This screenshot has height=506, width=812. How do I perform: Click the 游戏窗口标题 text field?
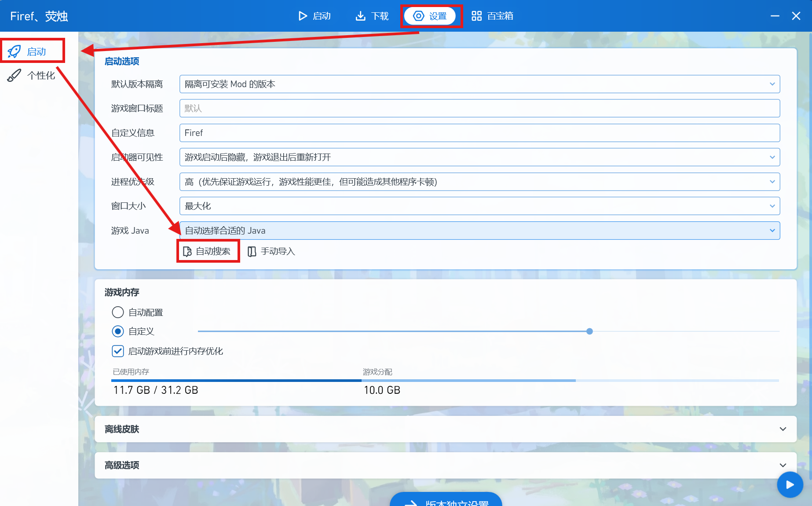[479, 108]
